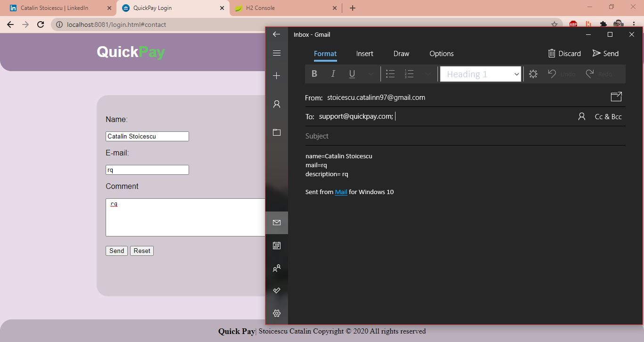644x342 pixels.
Task: Bookmark this page with the star icon
Action: click(554, 24)
